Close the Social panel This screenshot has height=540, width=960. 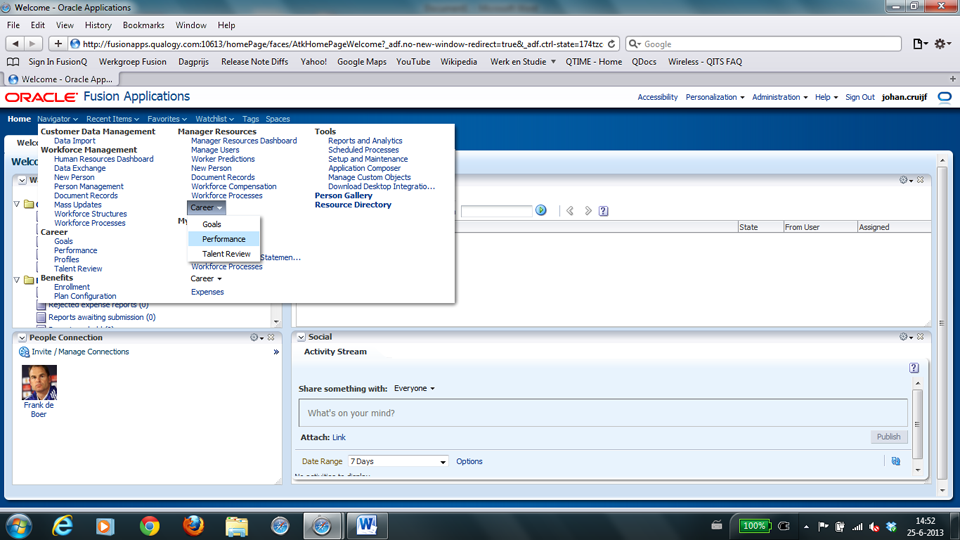coord(920,337)
